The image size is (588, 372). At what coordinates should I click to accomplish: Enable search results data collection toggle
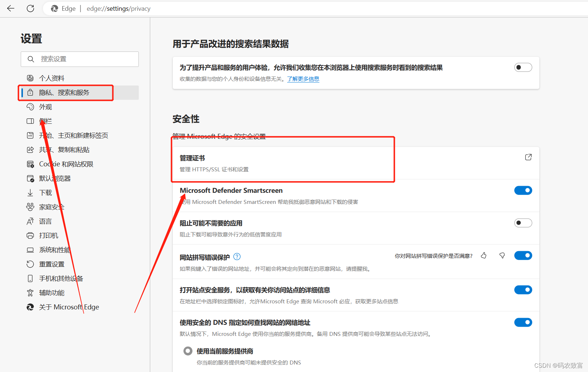(523, 67)
